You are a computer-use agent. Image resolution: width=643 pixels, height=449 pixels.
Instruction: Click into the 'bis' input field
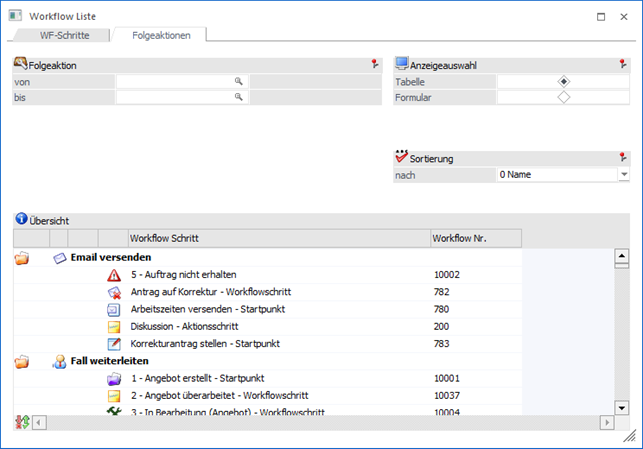click(175, 97)
